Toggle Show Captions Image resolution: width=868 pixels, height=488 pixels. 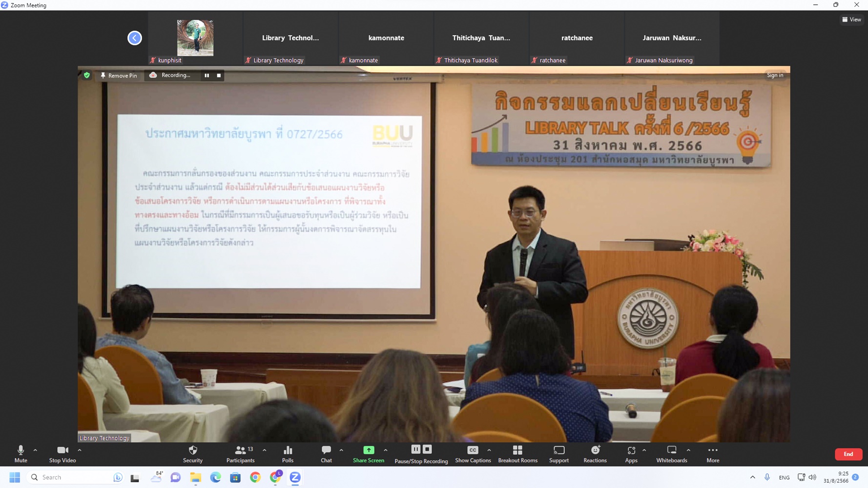coord(473,453)
